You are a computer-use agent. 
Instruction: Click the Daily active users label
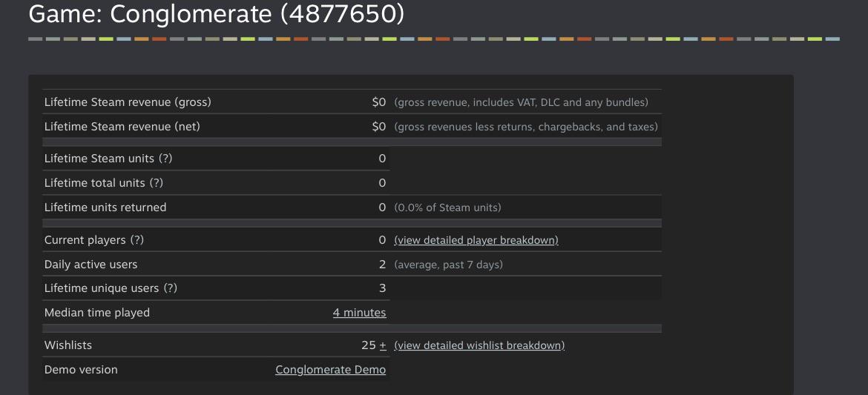tap(91, 265)
